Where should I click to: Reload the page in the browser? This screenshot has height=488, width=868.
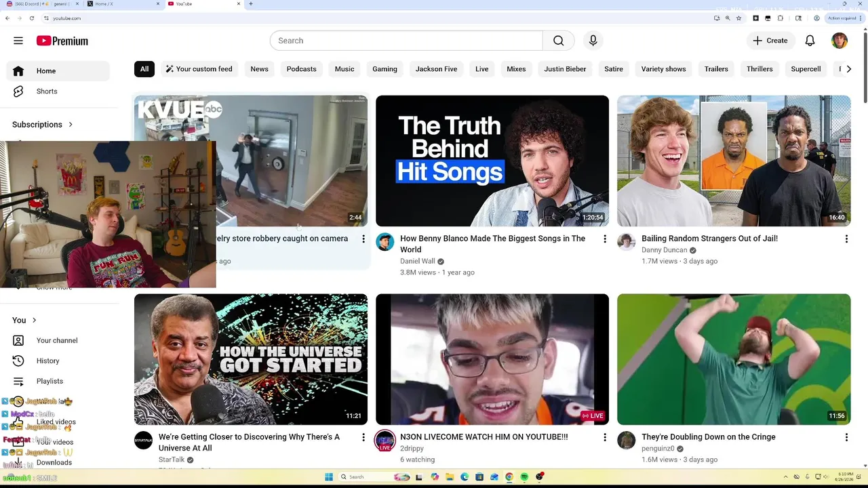(32, 18)
